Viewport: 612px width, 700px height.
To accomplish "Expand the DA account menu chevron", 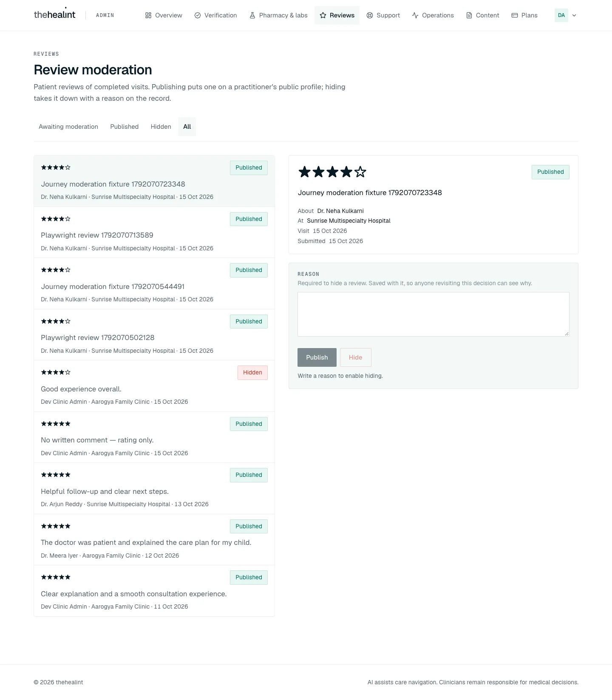I will pos(574,15).
